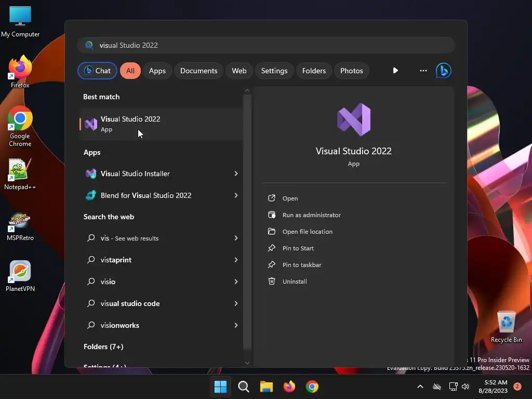Open the clock showing 5:52 AM

(493, 387)
